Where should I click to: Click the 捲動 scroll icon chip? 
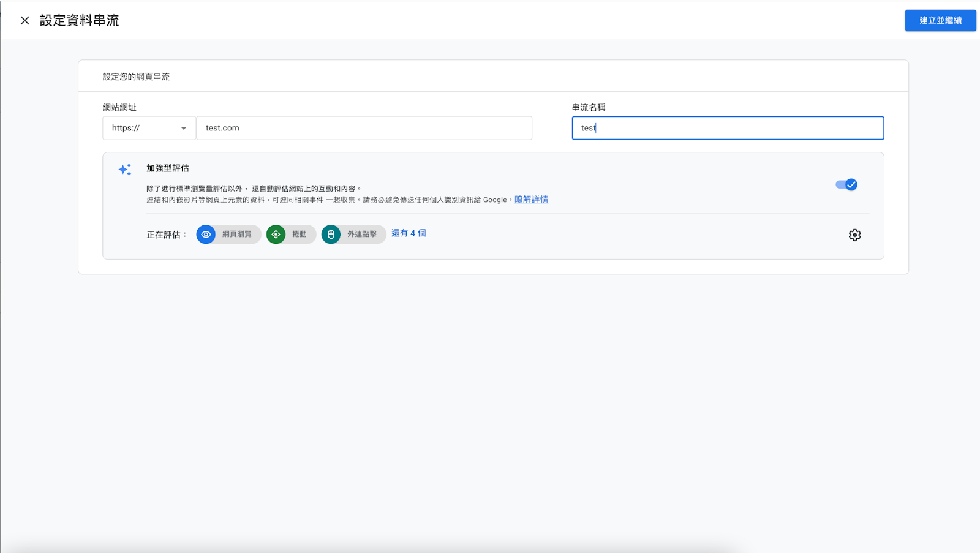tap(291, 234)
